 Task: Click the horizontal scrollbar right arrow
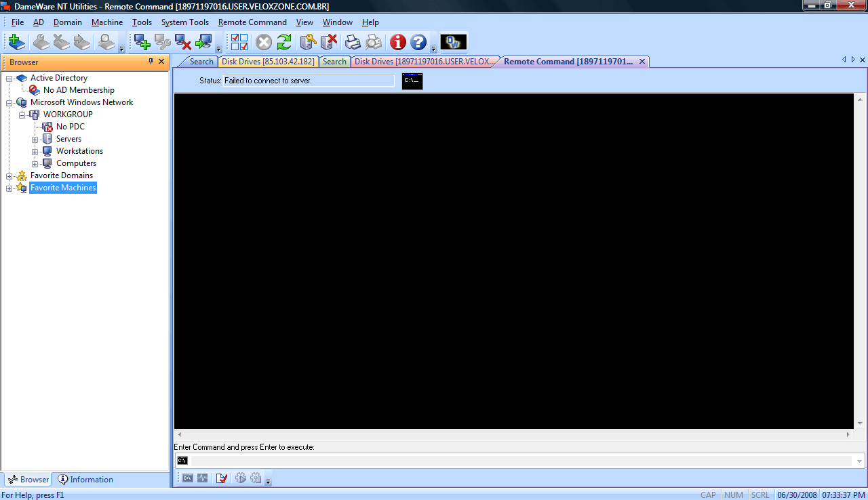pyautogui.click(x=848, y=434)
